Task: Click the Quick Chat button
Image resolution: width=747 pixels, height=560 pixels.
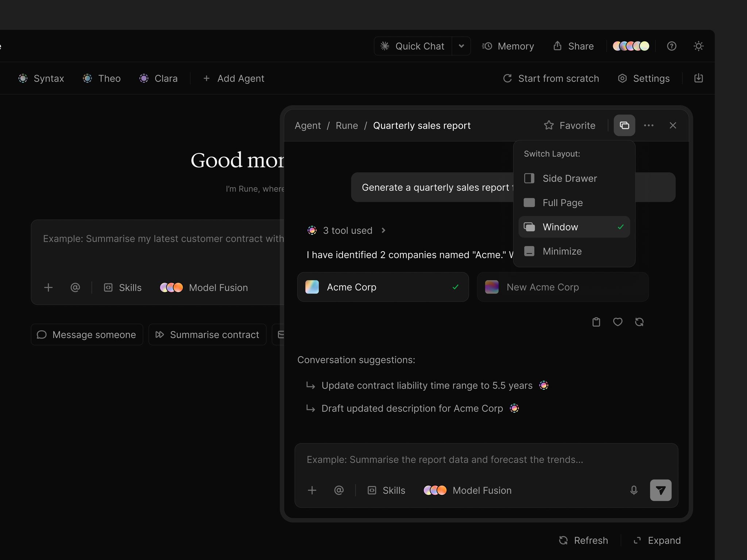Action: coord(413,46)
